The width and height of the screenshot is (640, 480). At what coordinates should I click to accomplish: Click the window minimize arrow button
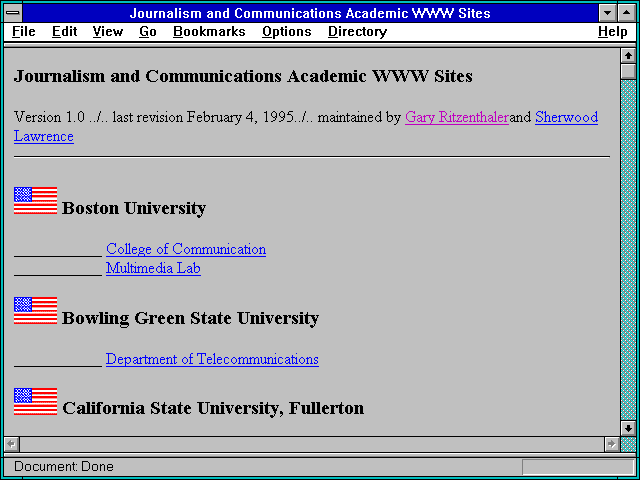(x=607, y=13)
